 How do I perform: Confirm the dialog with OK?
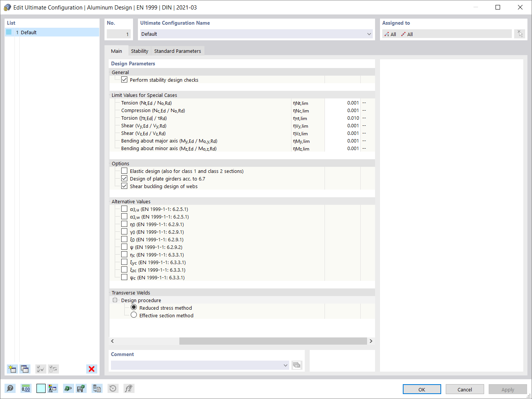422,389
